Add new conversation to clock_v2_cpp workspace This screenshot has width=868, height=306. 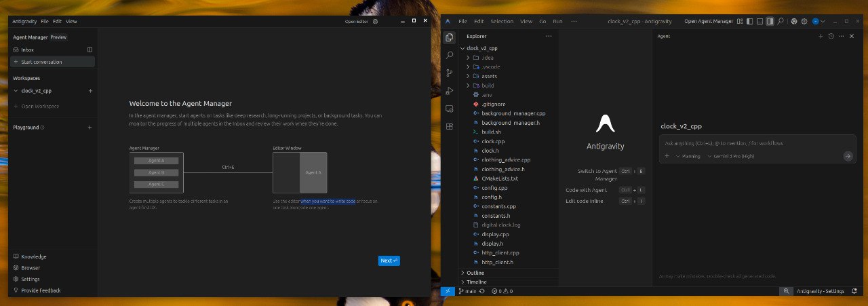(90, 90)
